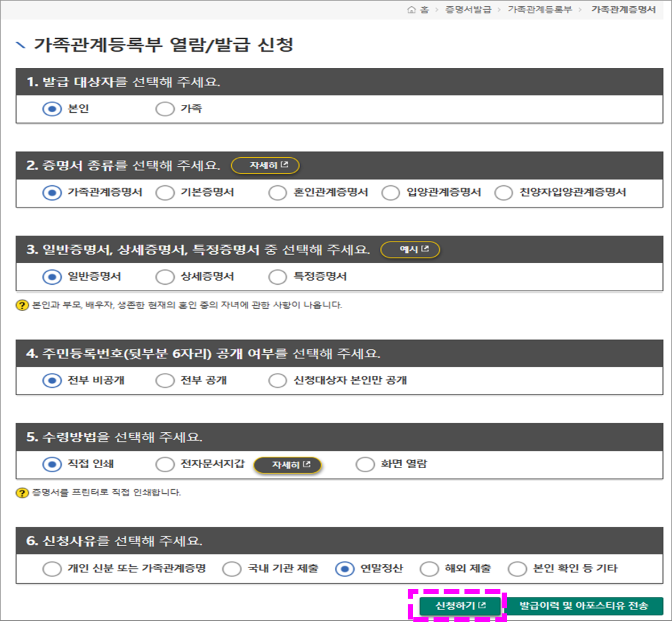Select the 친양자입양관계증명서 certificate type
The width and height of the screenshot is (672, 622).
click(x=504, y=193)
